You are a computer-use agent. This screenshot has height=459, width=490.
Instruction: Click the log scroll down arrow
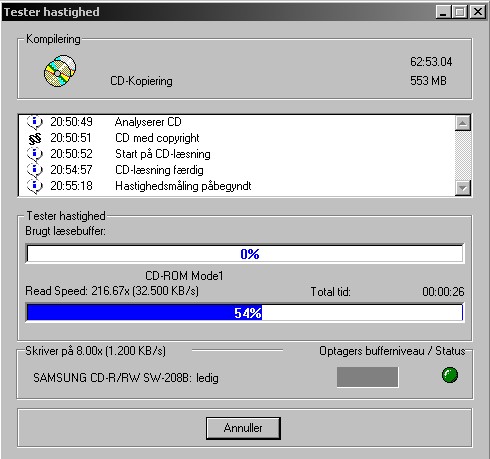(x=463, y=188)
